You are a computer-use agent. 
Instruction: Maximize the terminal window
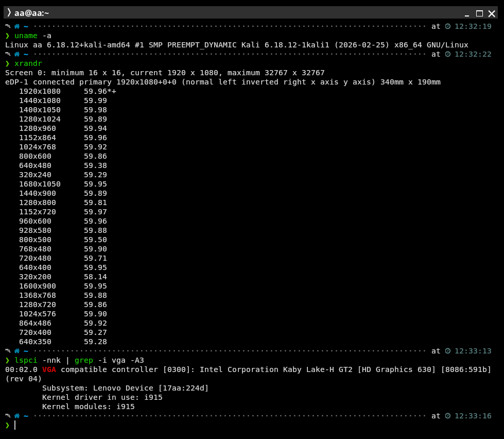479,13
